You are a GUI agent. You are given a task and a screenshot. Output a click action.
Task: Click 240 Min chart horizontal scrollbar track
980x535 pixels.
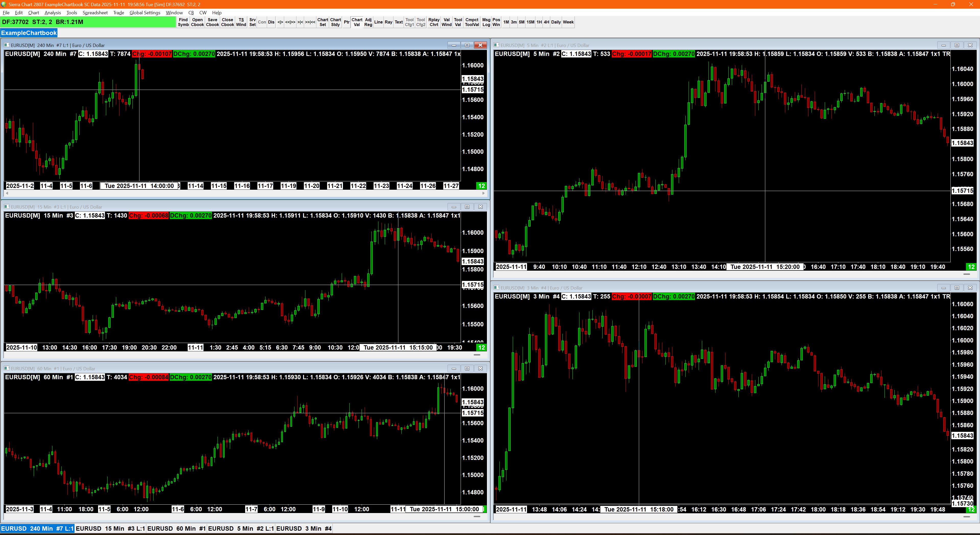(244, 193)
